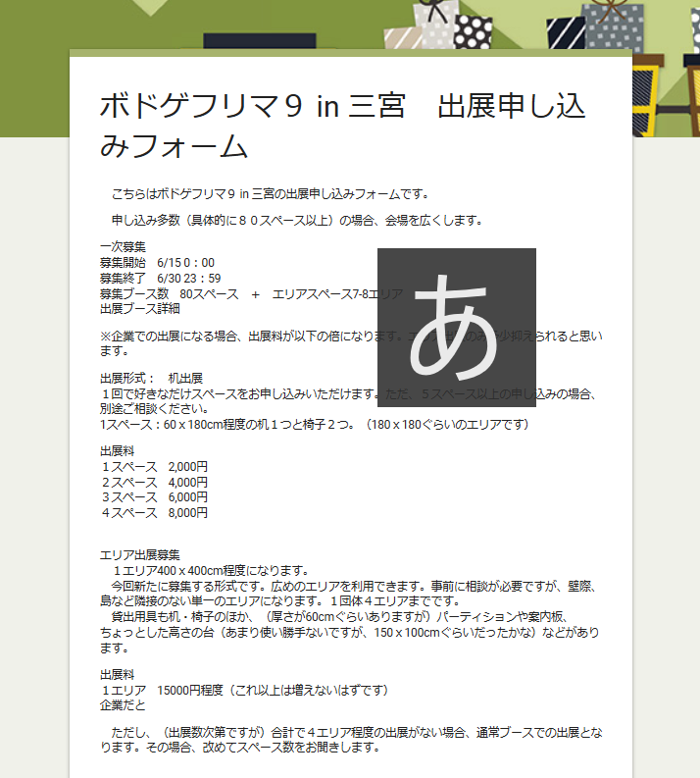Click the line 1スペース：60 x 180cm程度の机
The height and width of the screenshot is (778, 700).
[x=315, y=425]
